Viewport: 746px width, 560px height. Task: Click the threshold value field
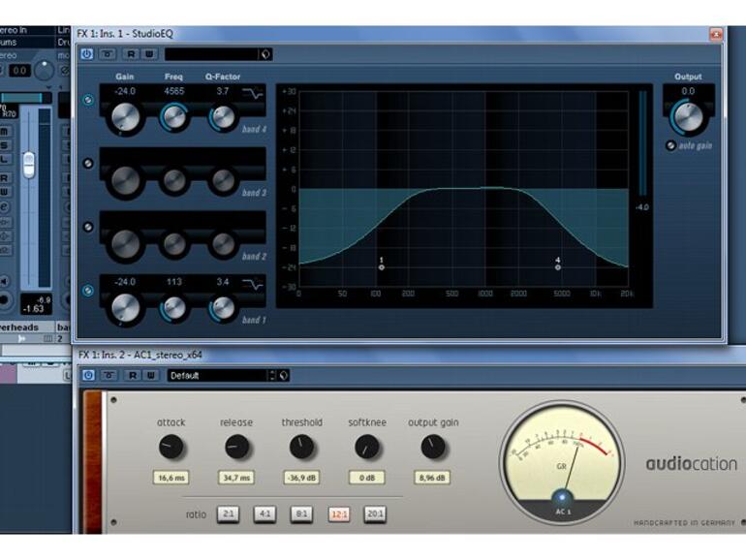coord(301,478)
